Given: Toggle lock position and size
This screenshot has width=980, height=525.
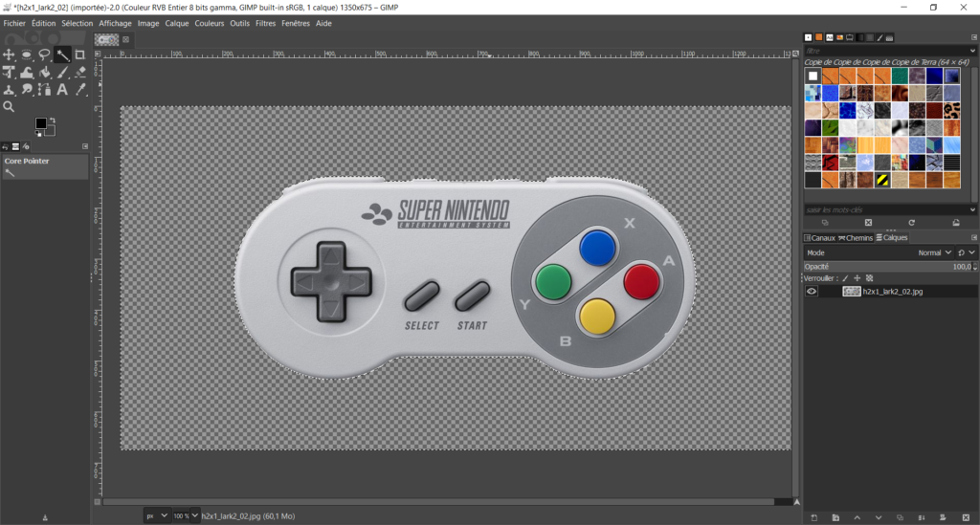Looking at the screenshot, I should [857, 278].
